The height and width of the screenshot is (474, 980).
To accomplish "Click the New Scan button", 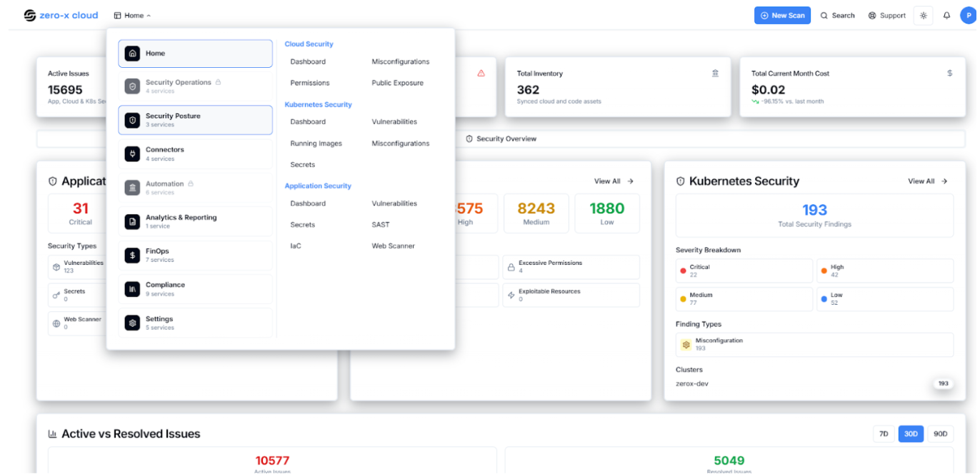I will coord(782,15).
